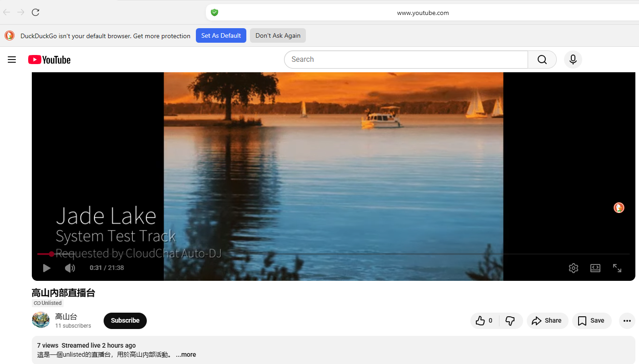Start voice search with the microphone
Image resolution: width=639 pixels, height=364 pixels.
[573, 60]
